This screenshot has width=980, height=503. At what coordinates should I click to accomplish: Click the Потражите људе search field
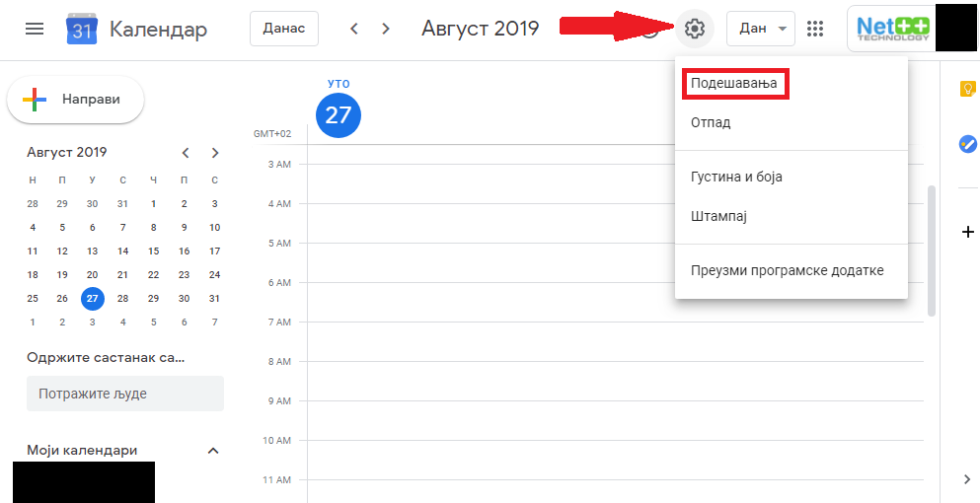coord(125,394)
